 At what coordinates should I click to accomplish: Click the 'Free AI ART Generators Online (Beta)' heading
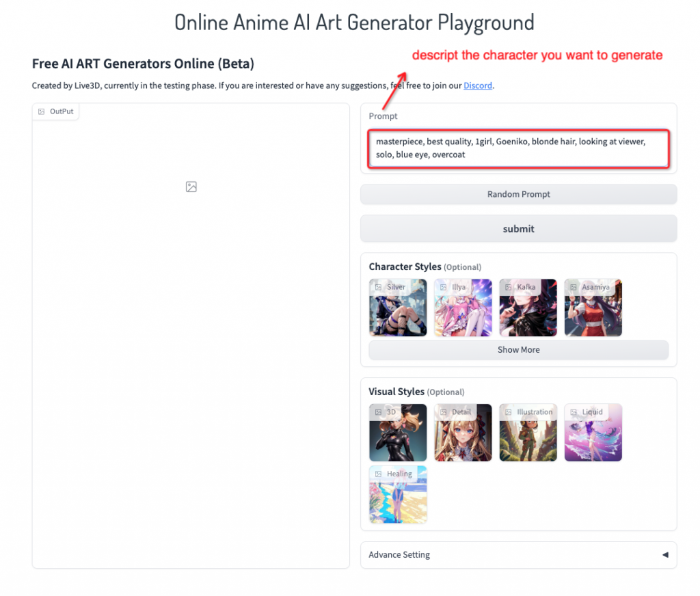tap(143, 64)
